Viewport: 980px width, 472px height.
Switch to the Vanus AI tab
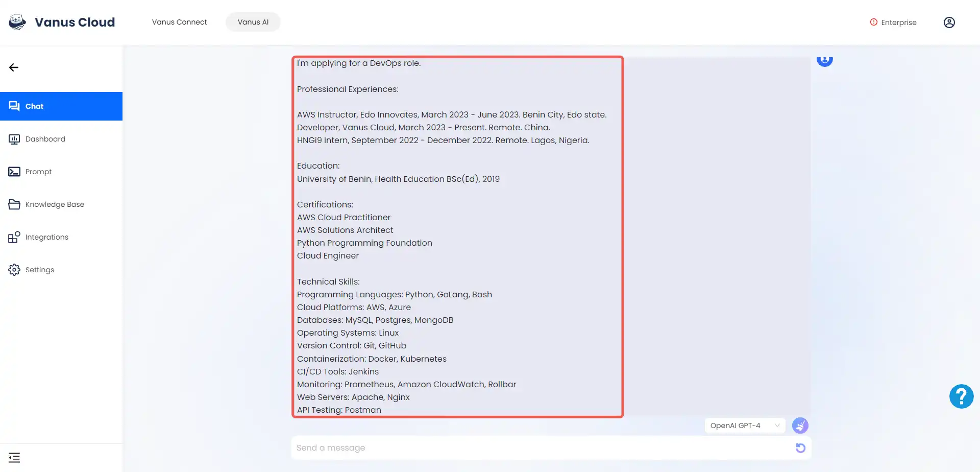click(x=253, y=22)
